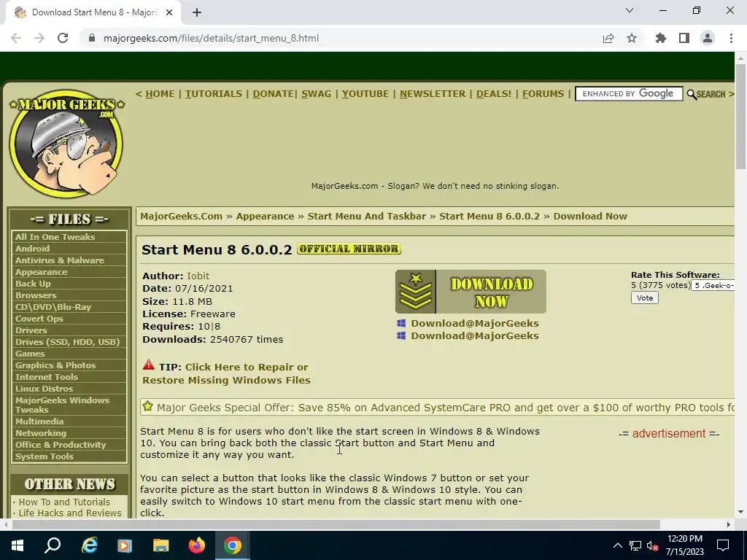Select Networking category in the Files list
Image resolution: width=747 pixels, height=560 pixels.
tap(41, 433)
